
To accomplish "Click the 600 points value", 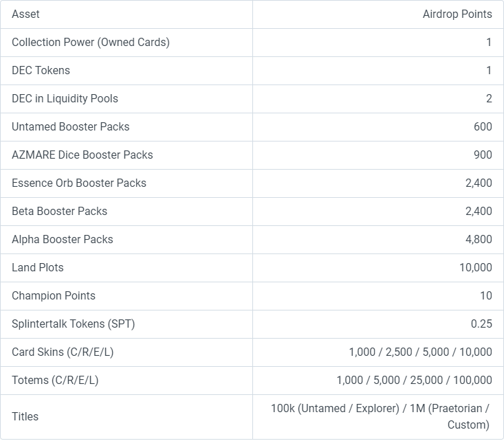I will click(483, 127).
